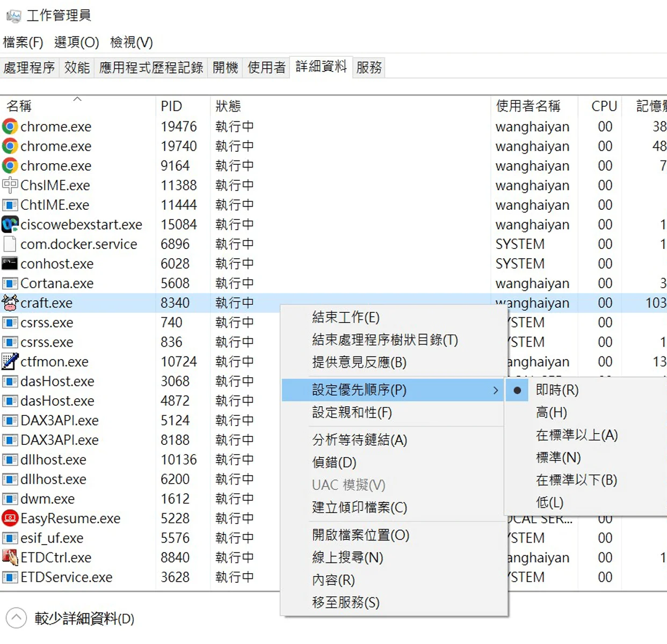Image resolution: width=667 pixels, height=644 pixels.
Task: Click the ctfmon.exe pen icon
Action: click(x=10, y=362)
